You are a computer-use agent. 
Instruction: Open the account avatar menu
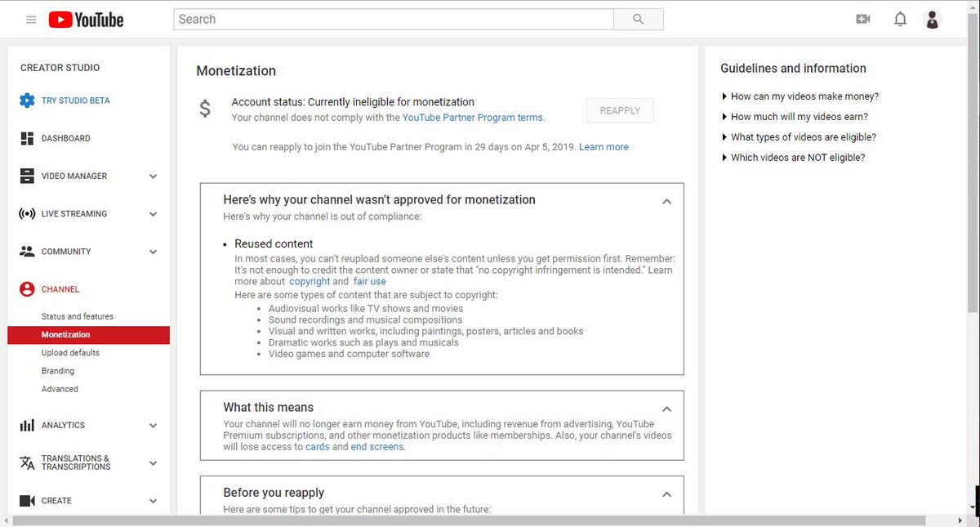(933, 19)
